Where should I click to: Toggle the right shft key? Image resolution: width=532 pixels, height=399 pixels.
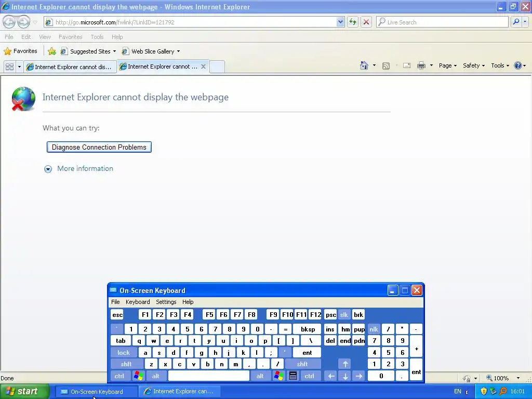click(x=302, y=364)
